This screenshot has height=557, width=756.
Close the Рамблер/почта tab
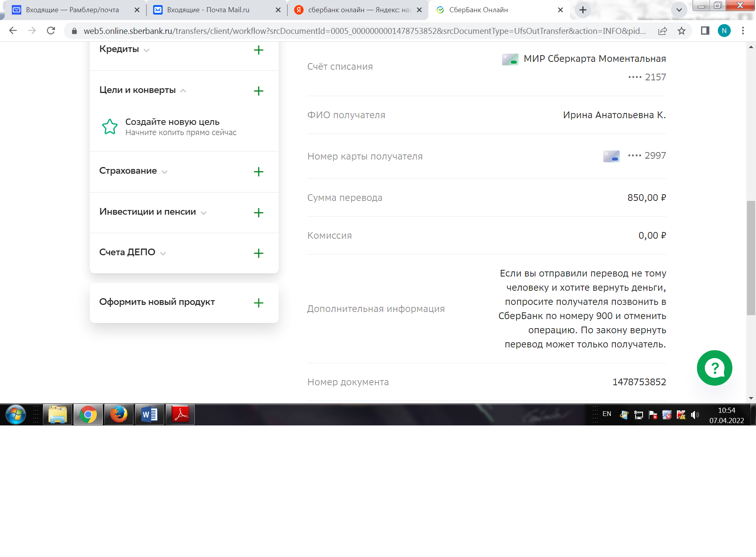[137, 10]
